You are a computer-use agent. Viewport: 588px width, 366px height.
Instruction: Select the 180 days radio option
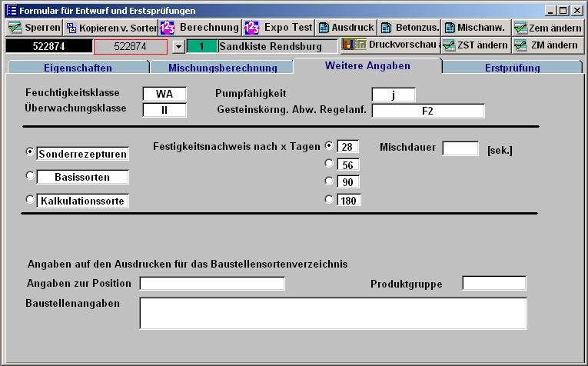click(x=330, y=199)
